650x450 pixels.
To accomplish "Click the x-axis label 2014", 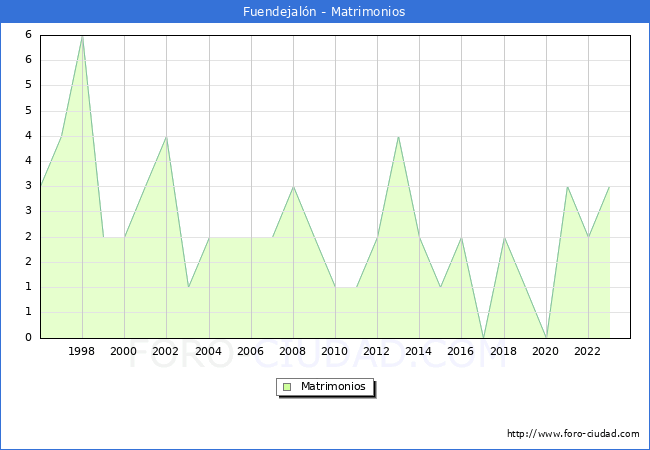I will pos(419,351).
